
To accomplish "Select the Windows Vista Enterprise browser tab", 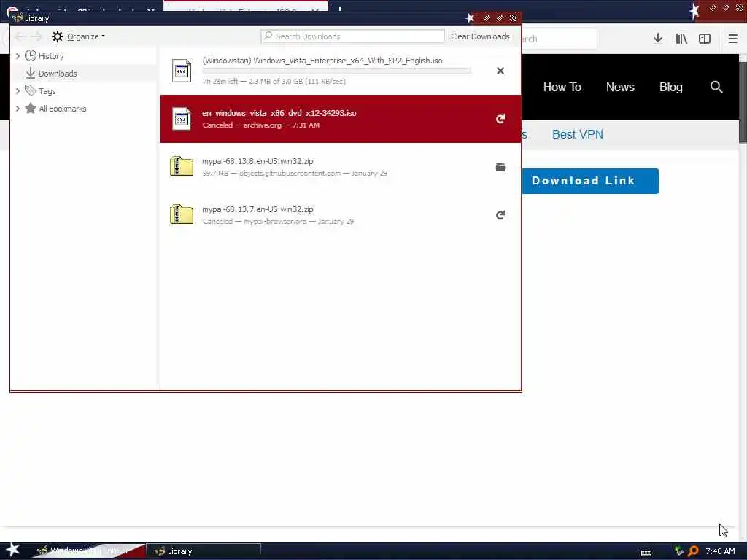I will pyautogui.click(x=245, y=7).
